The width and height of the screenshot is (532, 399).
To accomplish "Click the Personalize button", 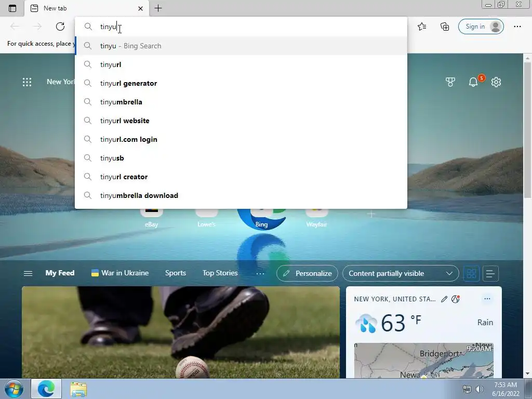I will click(307, 273).
